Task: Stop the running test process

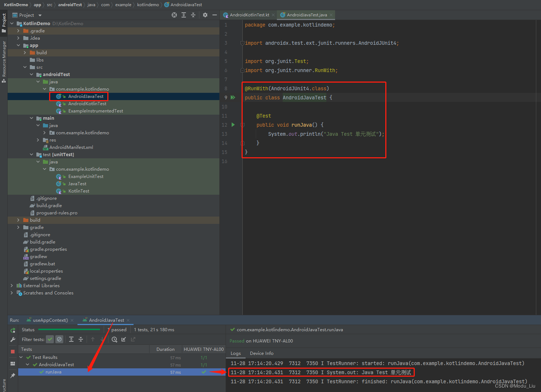Action: 13,352
